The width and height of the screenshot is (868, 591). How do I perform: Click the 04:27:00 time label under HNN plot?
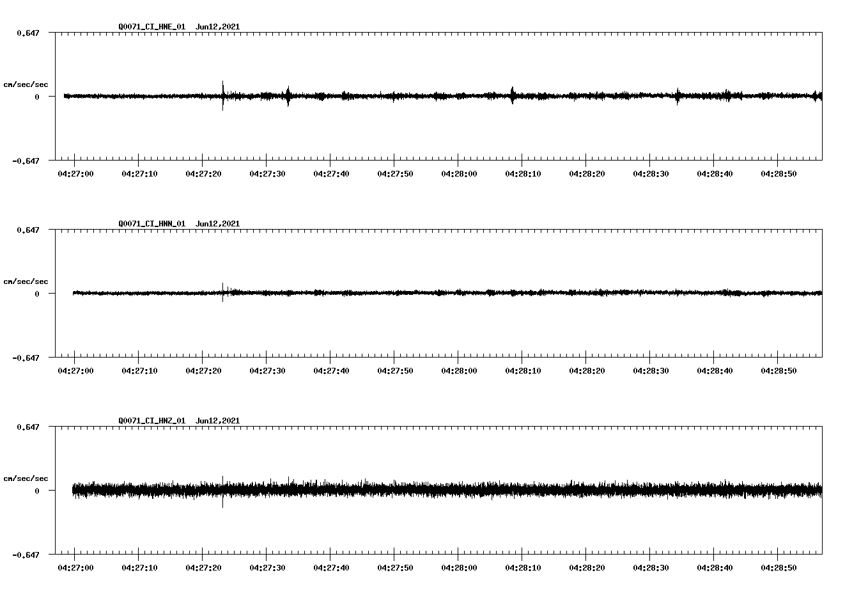(75, 371)
